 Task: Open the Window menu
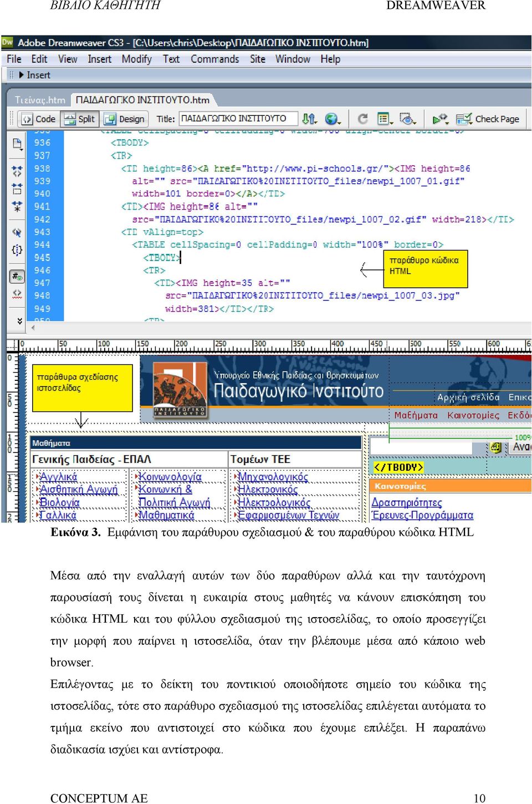tap(293, 59)
